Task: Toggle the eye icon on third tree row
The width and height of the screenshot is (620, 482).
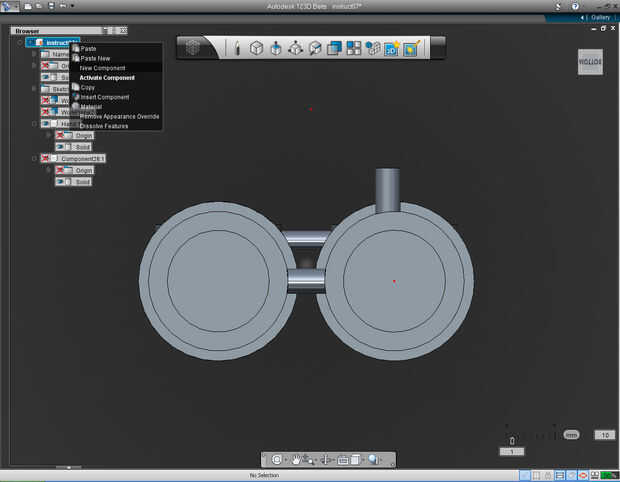Action: click(x=45, y=77)
